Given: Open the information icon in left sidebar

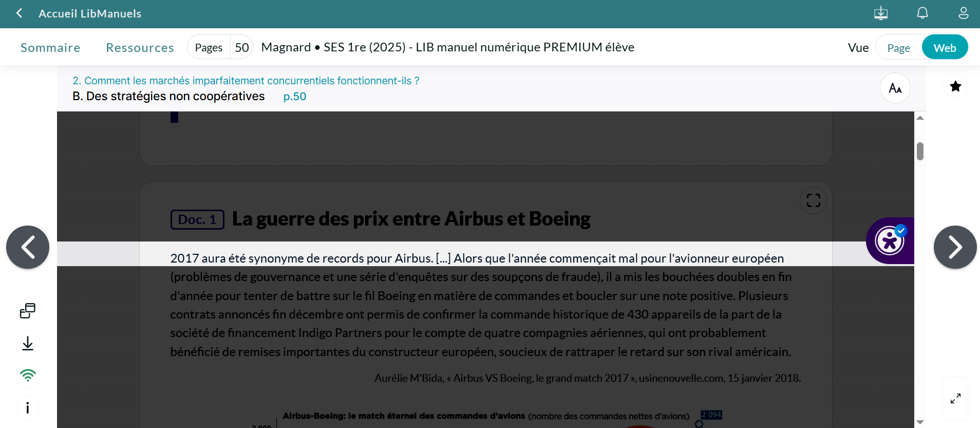Looking at the screenshot, I should (x=28, y=408).
